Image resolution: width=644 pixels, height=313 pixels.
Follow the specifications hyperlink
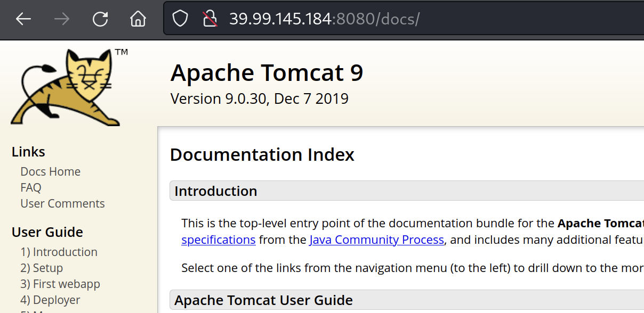(x=218, y=240)
